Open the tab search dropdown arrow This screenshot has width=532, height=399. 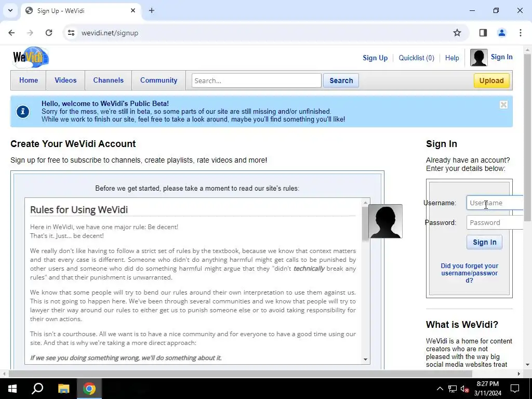pos(10,10)
